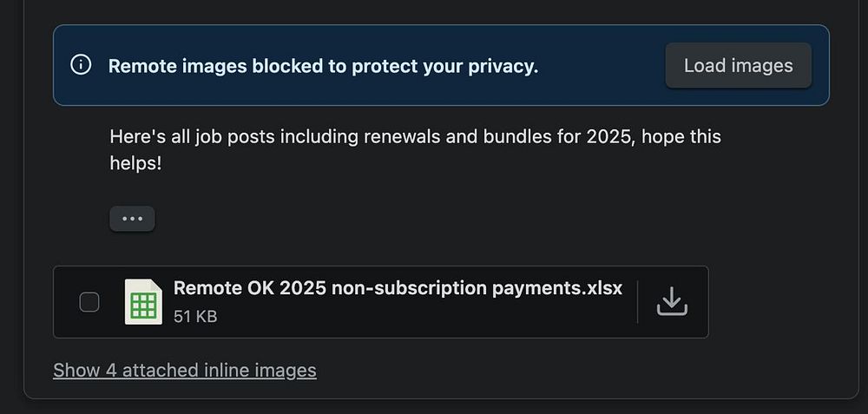
Task: Show 4 attached inline images
Action: coord(184,371)
